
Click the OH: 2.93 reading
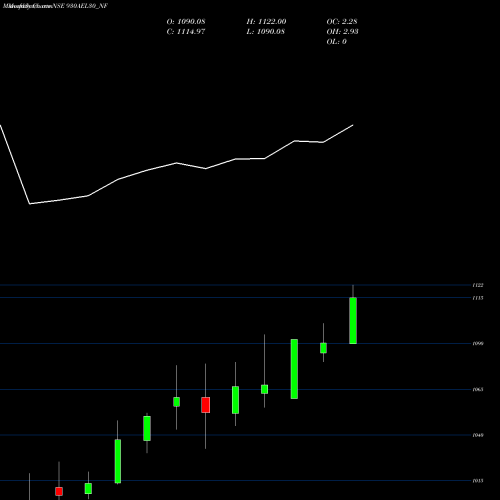pos(342,32)
